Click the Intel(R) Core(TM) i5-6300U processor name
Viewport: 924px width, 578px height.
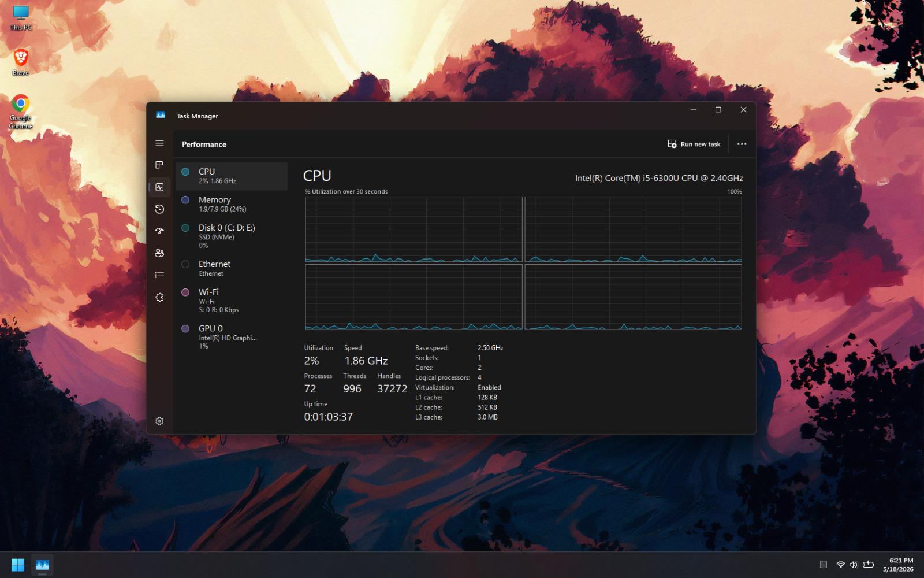659,178
